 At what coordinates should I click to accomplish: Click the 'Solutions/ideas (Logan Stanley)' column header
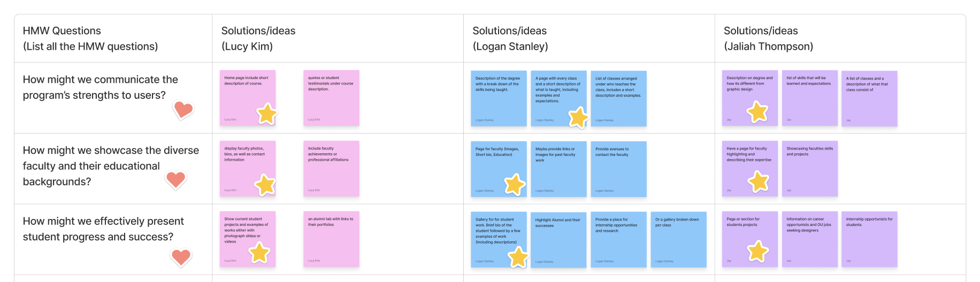510,38
